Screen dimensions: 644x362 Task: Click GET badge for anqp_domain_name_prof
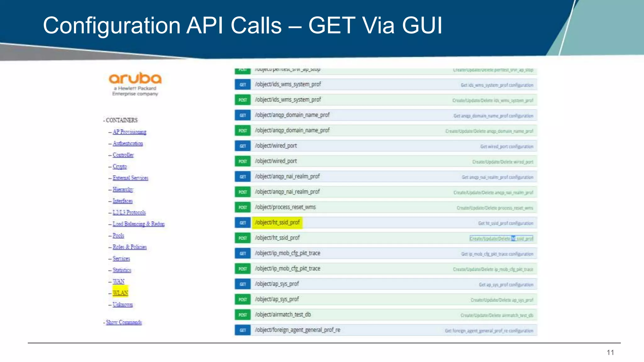242,115
